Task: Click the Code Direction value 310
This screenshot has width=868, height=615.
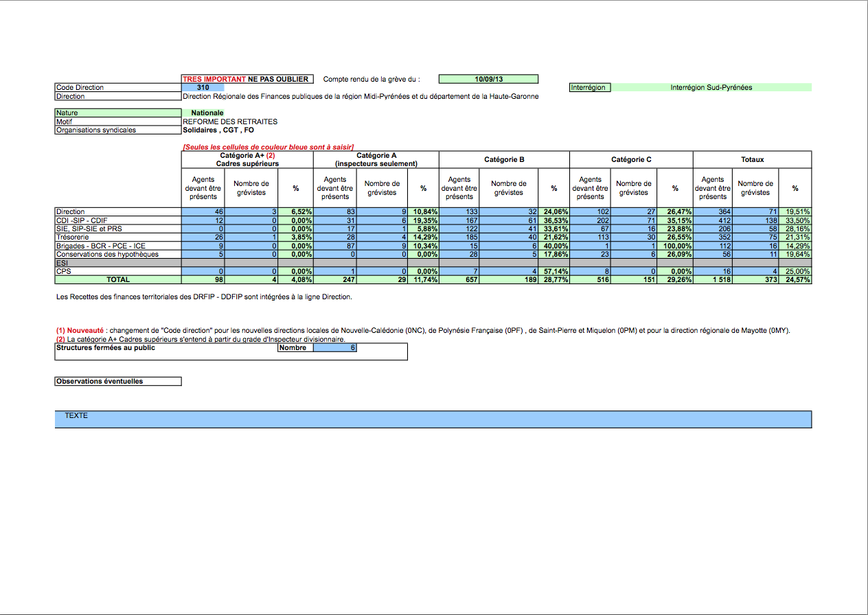Action: (x=203, y=88)
